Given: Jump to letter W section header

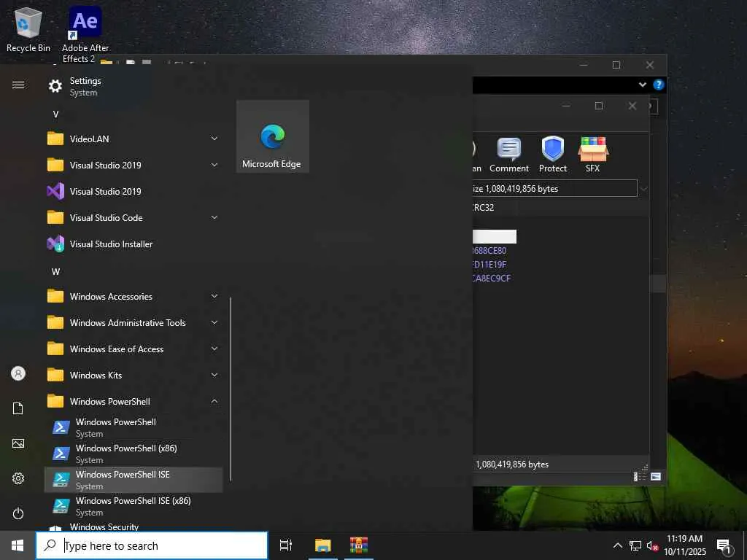Looking at the screenshot, I should [x=55, y=271].
